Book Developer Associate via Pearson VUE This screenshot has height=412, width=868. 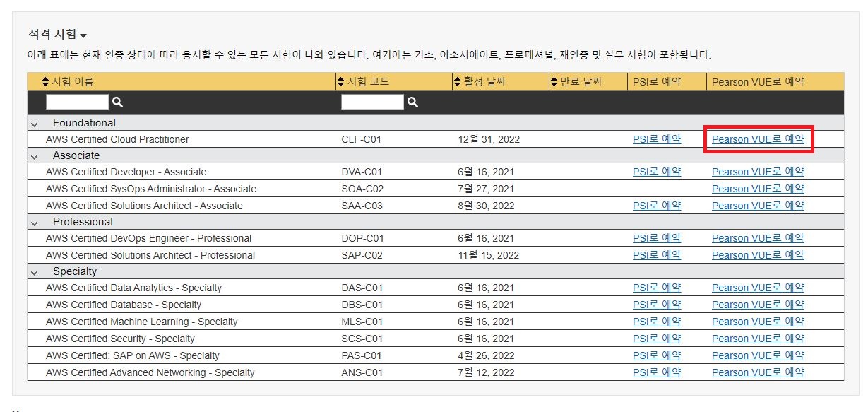(x=758, y=172)
